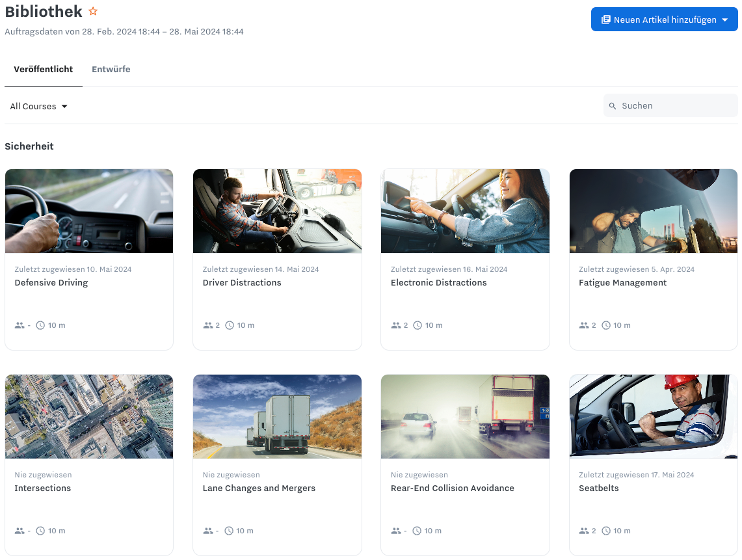Click 'Nie zugewiesen' on Rear-End Collision Avoidance
The width and height of the screenshot is (742, 560).
419,475
